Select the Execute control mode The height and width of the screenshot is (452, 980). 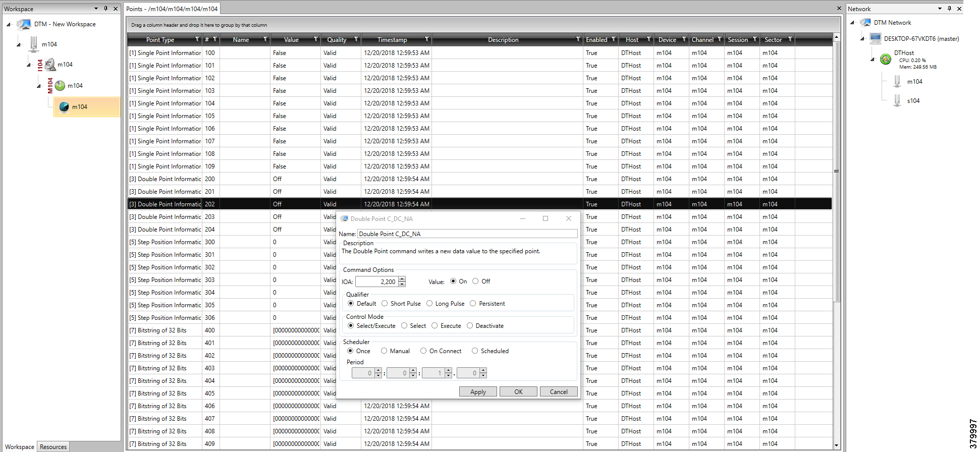pos(434,326)
